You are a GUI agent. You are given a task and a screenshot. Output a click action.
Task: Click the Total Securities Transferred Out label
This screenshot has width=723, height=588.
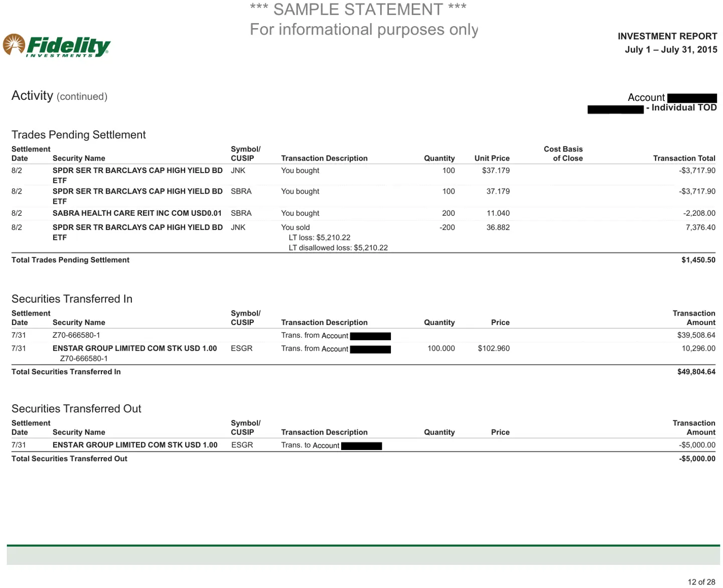pos(69,459)
